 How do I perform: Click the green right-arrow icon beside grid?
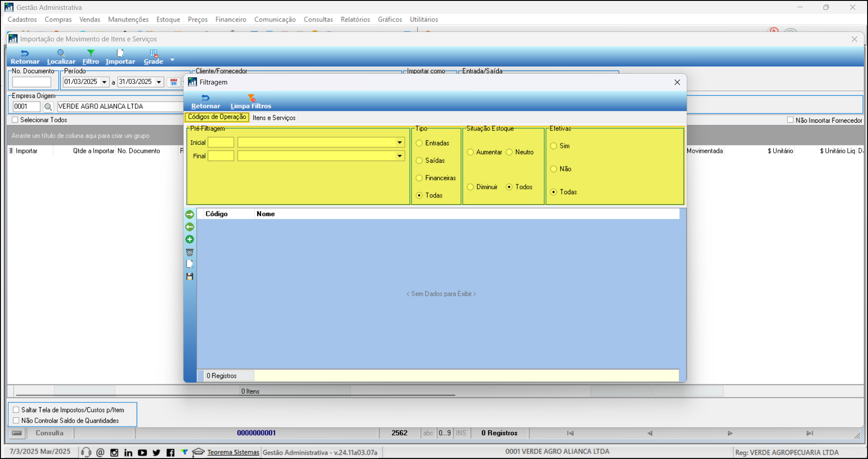[190, 214]
